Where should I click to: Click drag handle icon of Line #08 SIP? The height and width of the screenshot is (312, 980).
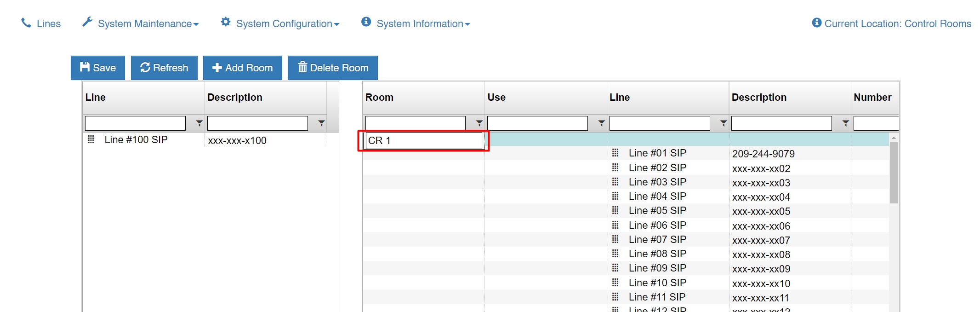click(615, 254)
